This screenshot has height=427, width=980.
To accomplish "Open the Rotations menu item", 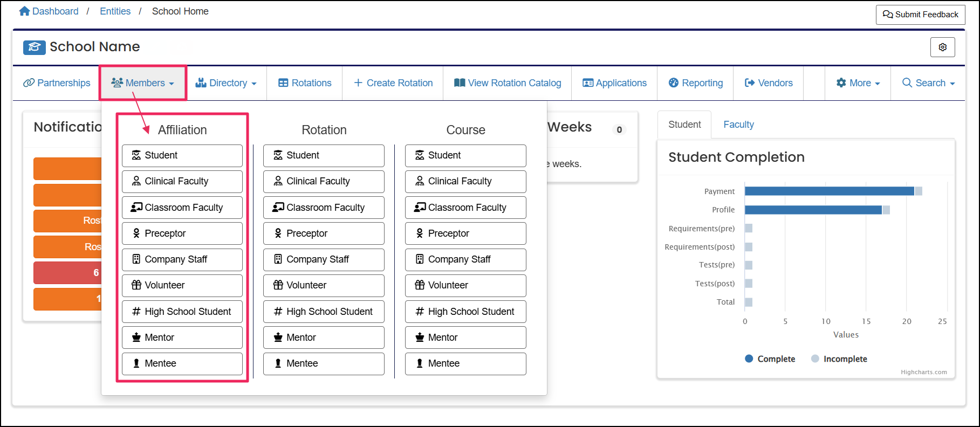I will [305, 83].
